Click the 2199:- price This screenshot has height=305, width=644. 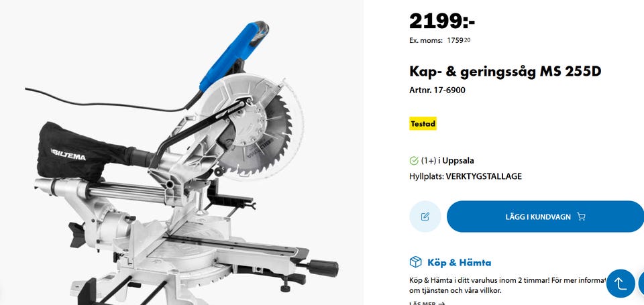coord(442,21)
